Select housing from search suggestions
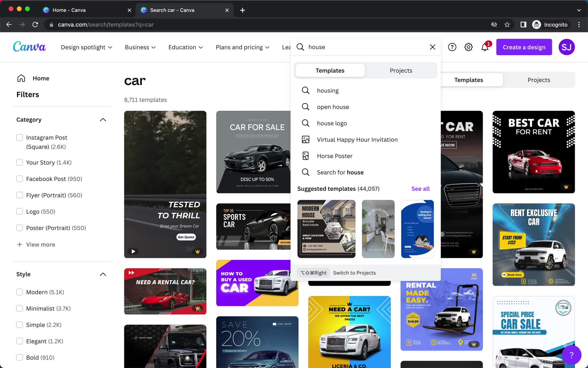The height and width of the screenshot is (368, 588). 327,90
